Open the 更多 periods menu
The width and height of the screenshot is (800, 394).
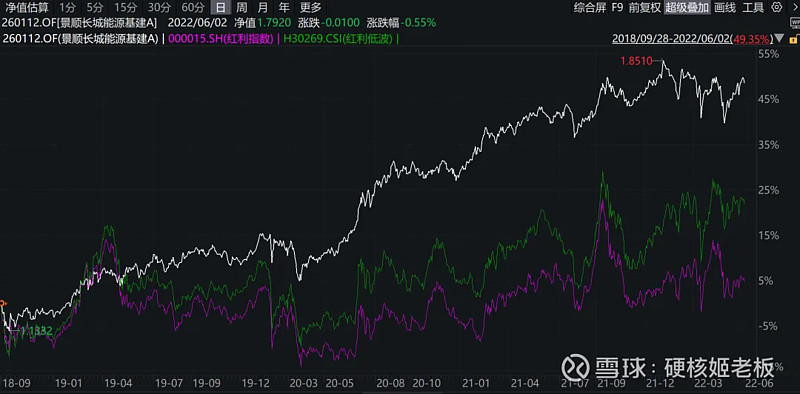311,7
